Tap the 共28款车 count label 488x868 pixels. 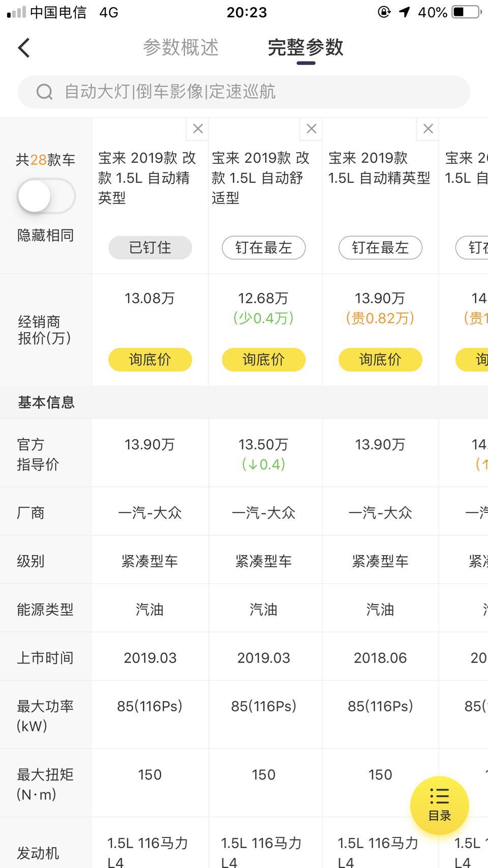tap(46, 160)
